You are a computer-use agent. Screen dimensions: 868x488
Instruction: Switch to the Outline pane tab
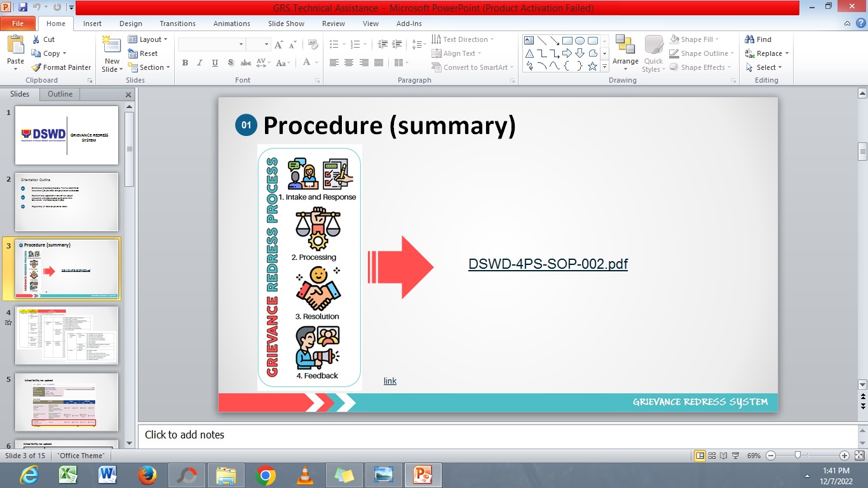tap(60, 94)
